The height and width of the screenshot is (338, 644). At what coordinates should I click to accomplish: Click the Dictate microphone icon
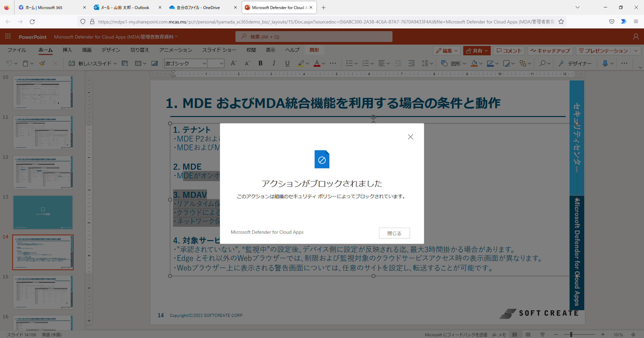(x=605, y=63)
